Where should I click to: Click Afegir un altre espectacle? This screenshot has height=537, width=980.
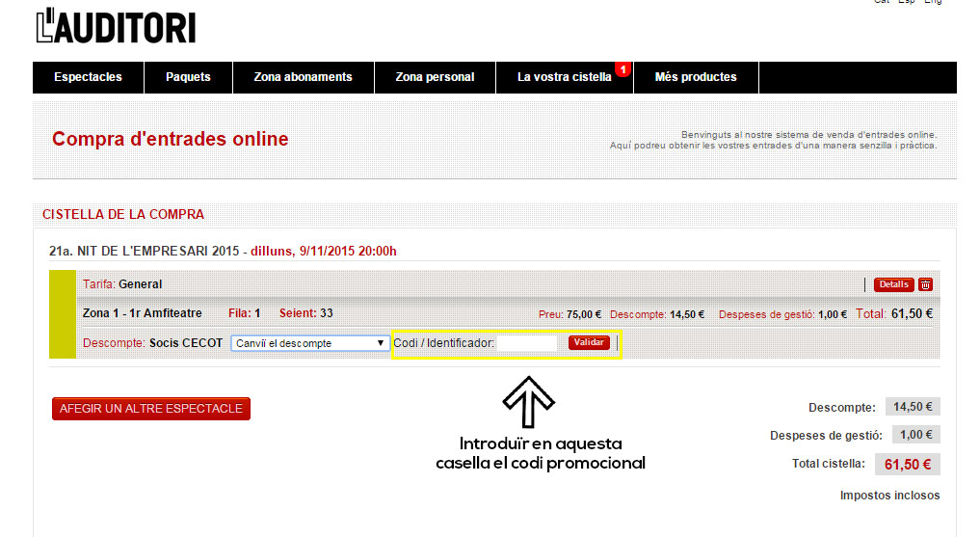pyautogui.click(x=151, y=409)
